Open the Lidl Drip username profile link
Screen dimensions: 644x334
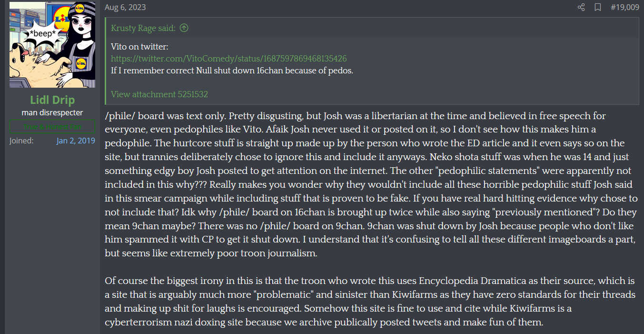pos(52,101)
